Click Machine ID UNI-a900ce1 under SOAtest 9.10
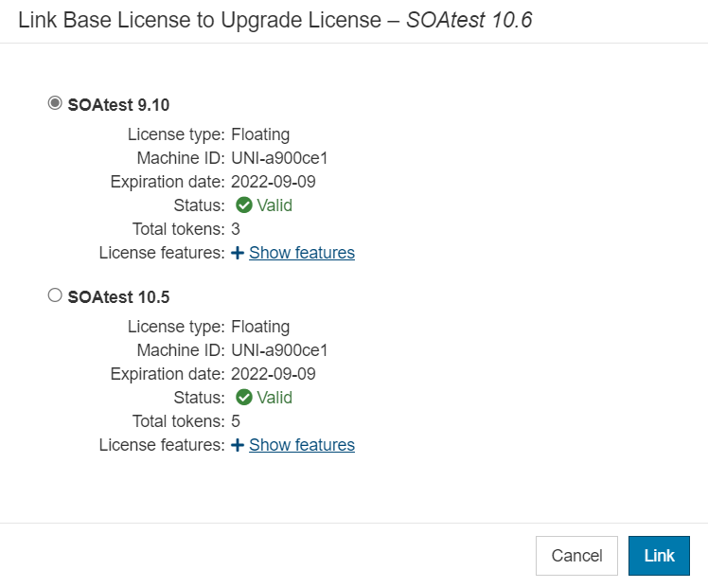This screenshot has height=588, width=708. click(279, 158)
